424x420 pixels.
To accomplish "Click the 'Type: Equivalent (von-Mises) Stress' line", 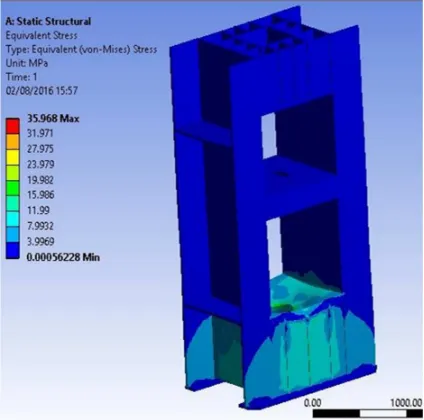I will [x=81, y=49].
